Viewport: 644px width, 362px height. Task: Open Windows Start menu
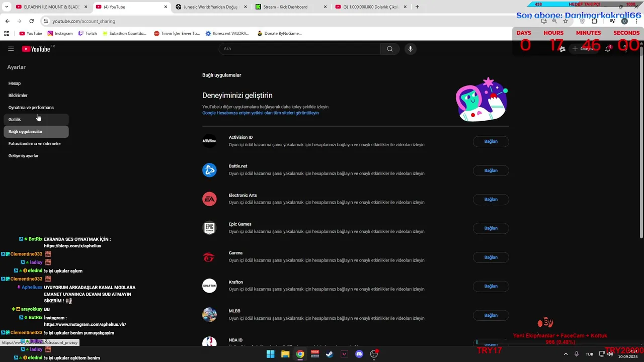pos(270,354)
